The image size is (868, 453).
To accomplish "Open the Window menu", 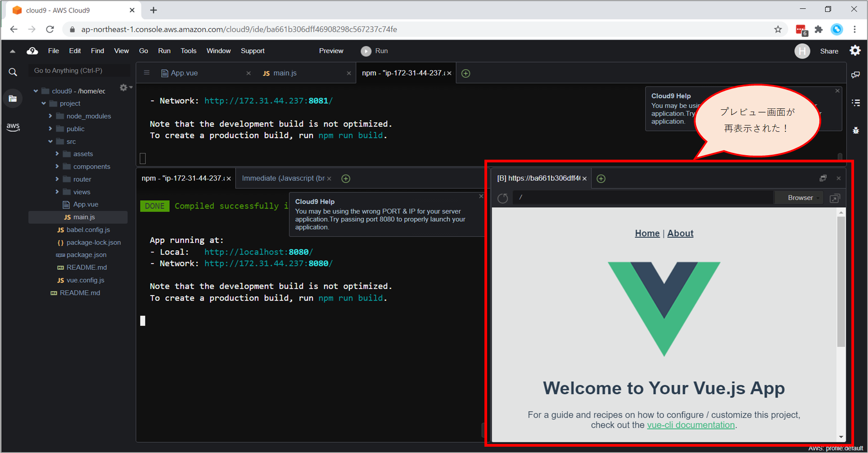I will tap(218, 51).
